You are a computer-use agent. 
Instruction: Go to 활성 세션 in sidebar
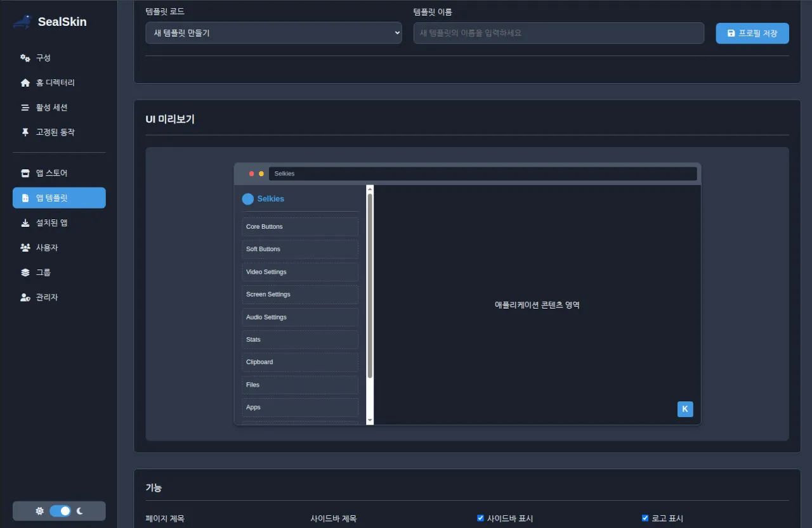coord(59,108)
